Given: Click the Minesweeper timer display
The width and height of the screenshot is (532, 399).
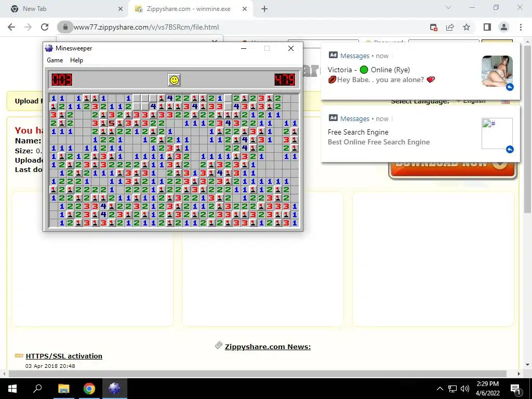Looking at the screenshot, I should click(x=285, y=80).
